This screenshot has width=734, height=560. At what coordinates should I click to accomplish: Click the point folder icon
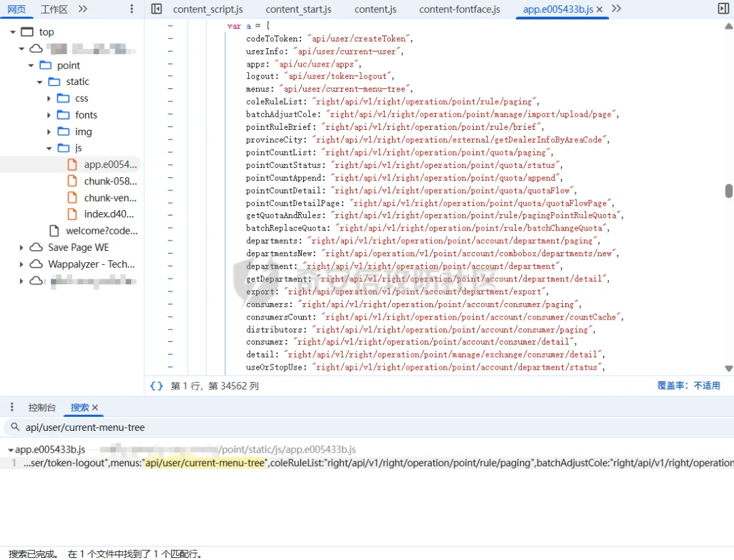point(46,65)
